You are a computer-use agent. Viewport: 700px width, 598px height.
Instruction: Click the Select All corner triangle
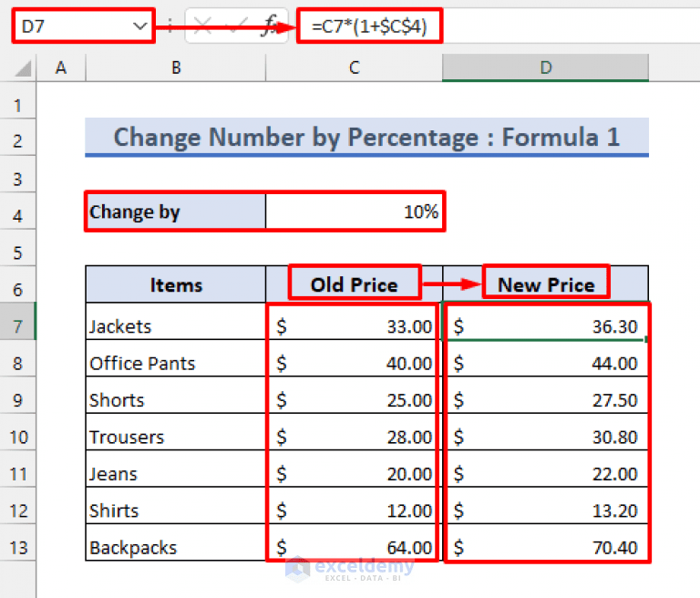tap(22, 68)
